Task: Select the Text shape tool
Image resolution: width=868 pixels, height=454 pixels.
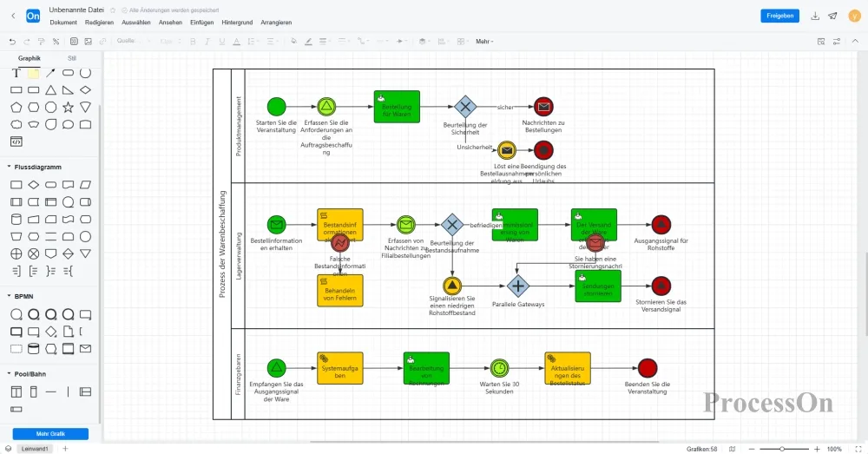Action: [x=16, y=74]
